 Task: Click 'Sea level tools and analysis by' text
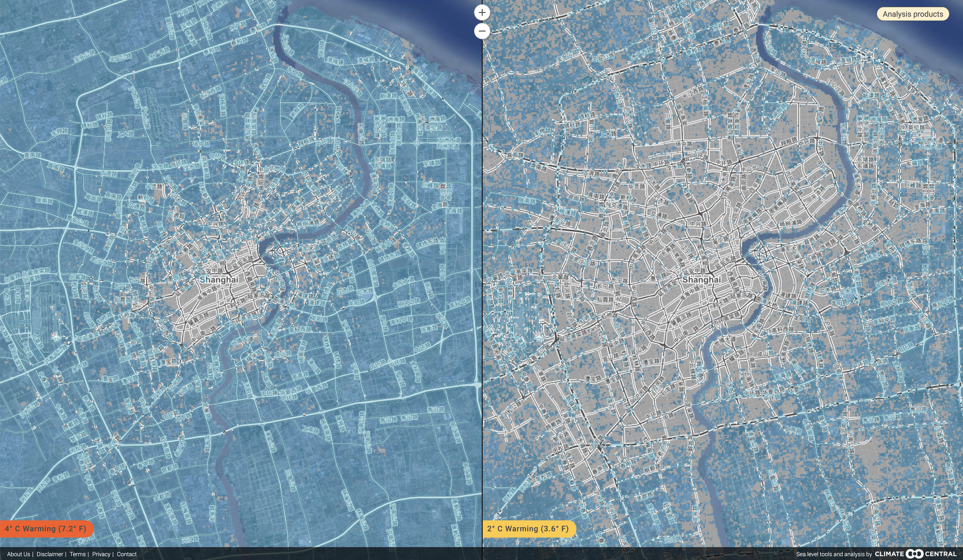click(x=834, y=554)
